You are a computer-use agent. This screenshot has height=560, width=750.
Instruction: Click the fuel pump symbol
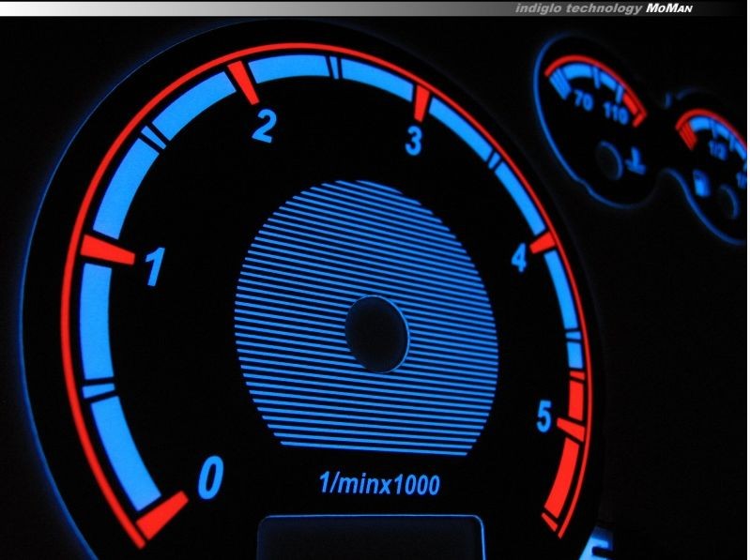(701, 184)
